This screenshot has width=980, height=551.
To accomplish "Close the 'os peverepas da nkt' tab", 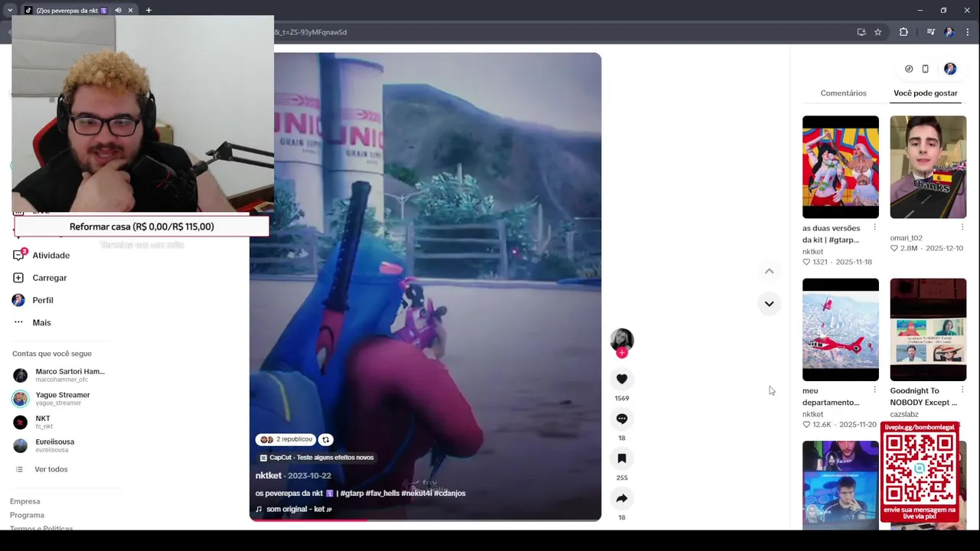I will (130, 11).
